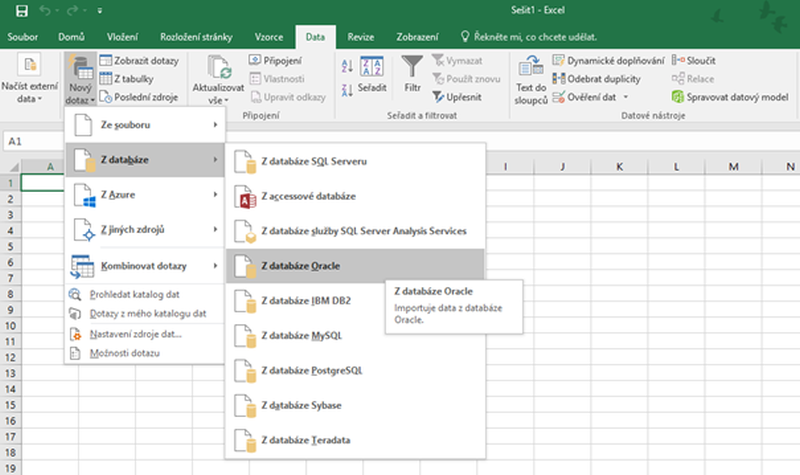800x475 pixels.
Task: Click Dynamické doplňování
Action: coord(609,61)
